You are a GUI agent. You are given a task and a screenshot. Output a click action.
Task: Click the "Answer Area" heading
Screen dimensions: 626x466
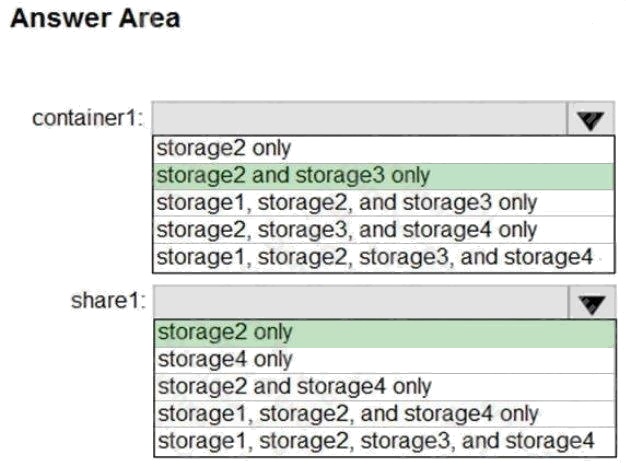coord(95,18)
